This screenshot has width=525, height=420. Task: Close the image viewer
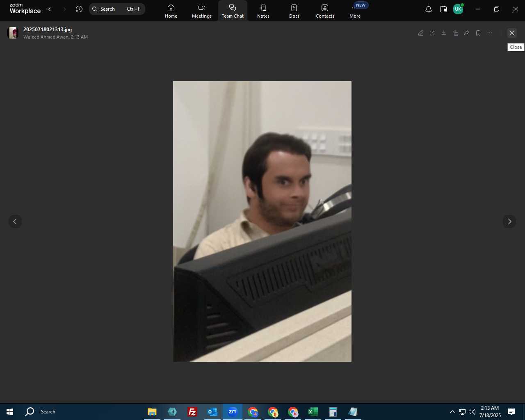[x=512, y=33]
